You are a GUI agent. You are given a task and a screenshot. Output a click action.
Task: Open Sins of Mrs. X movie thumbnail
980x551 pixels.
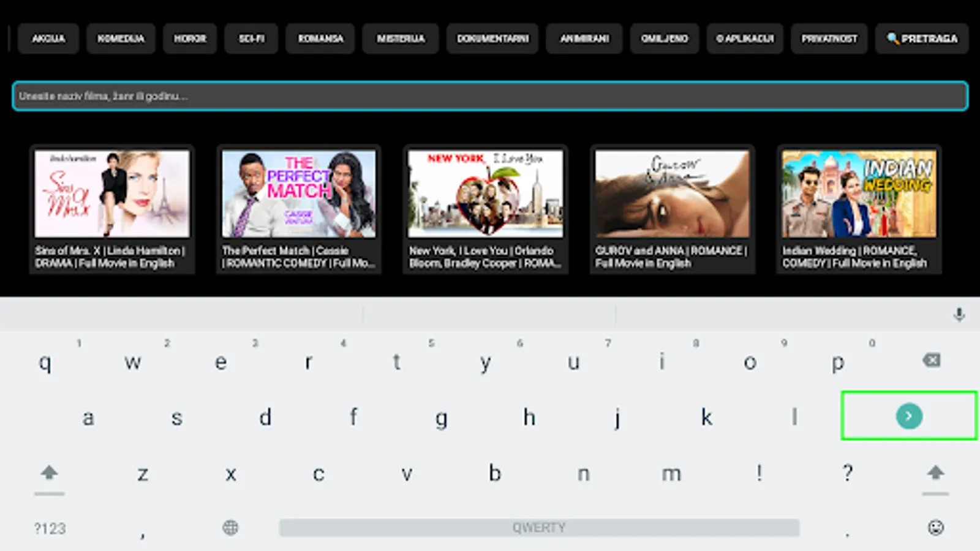pos(112,193)
